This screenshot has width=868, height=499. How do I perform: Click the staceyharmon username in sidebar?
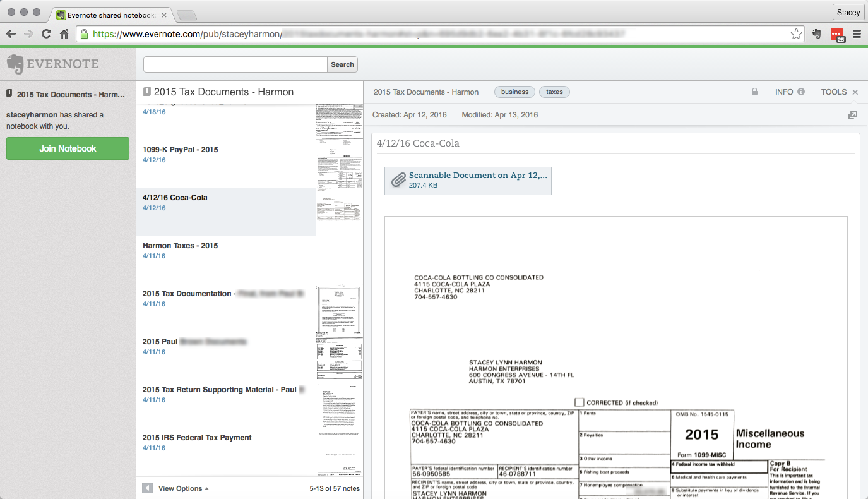[32, 115]
